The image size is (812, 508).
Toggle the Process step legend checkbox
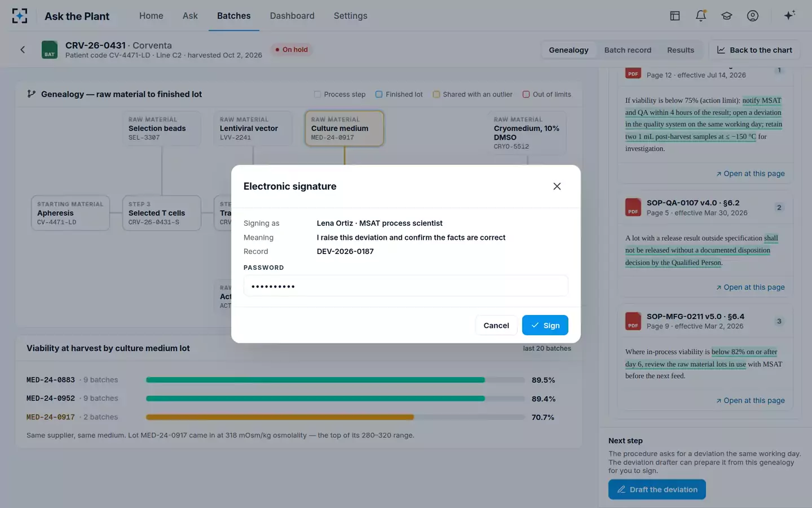click(317, 94)
